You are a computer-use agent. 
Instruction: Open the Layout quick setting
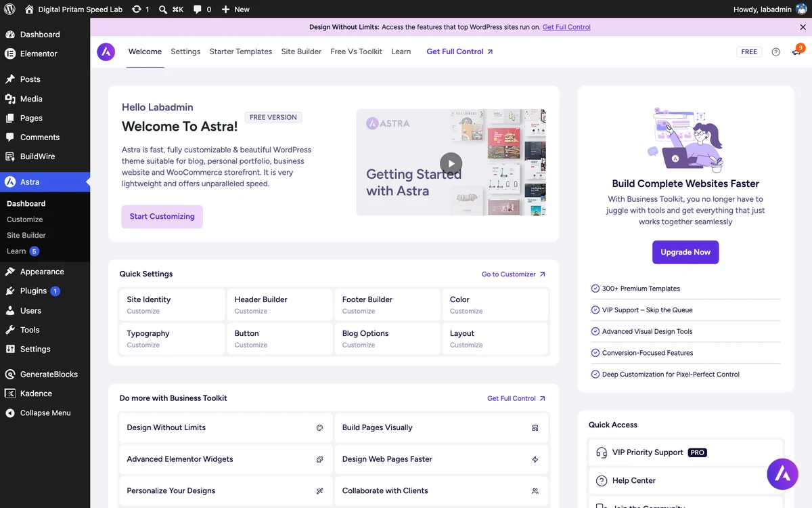click(495, 339)
